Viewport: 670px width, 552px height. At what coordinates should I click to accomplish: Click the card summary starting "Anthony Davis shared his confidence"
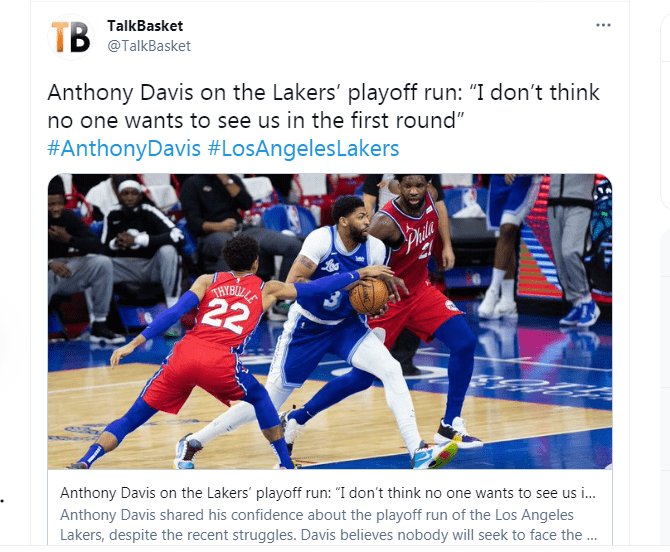pyautogui.click(x=317, y=515)
